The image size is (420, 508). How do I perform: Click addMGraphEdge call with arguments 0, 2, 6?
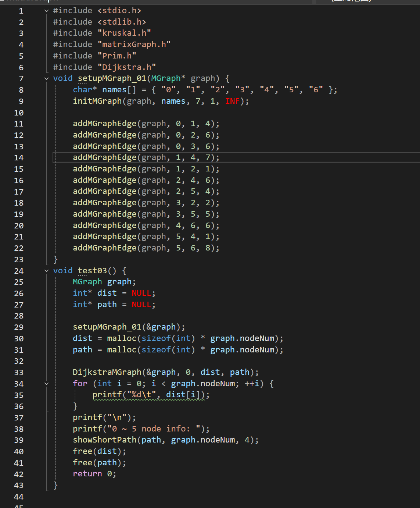(x=146, y=135)
